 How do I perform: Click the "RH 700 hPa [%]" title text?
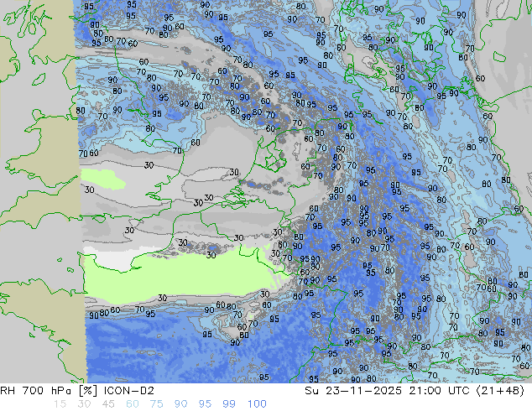(x=49, y=391)
